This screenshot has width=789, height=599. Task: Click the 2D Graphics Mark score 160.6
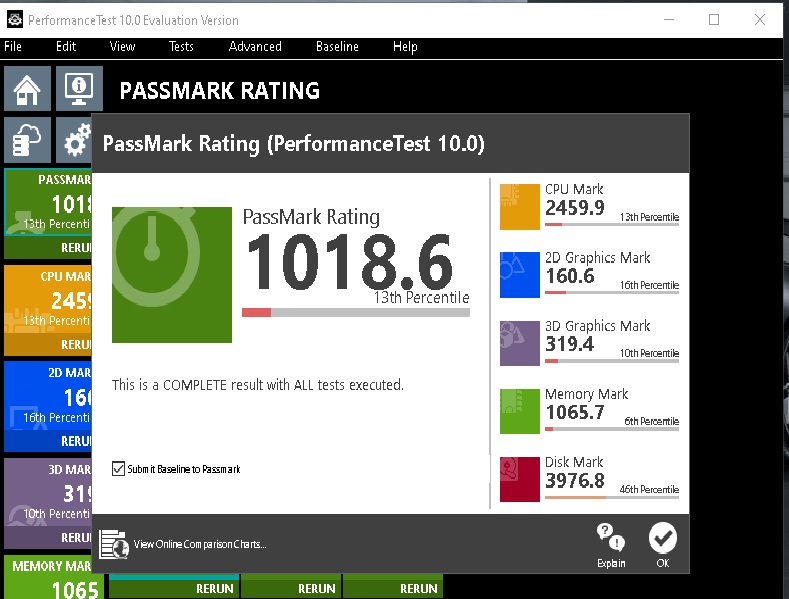tap(570, 276)
